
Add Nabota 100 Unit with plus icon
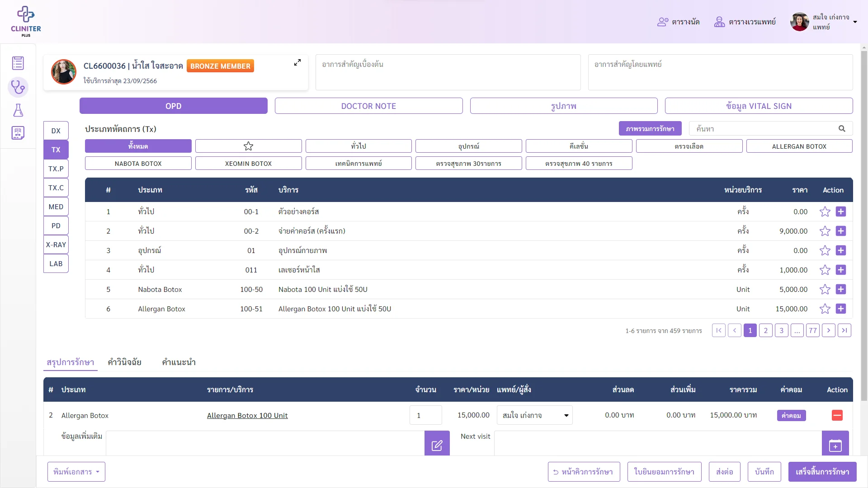(x=841, y=289)
